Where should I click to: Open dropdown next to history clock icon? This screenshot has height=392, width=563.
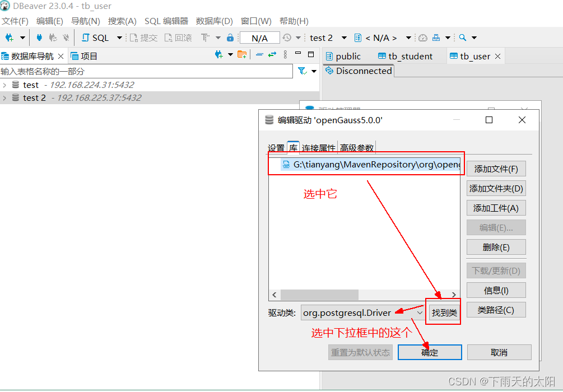[298, 38]
